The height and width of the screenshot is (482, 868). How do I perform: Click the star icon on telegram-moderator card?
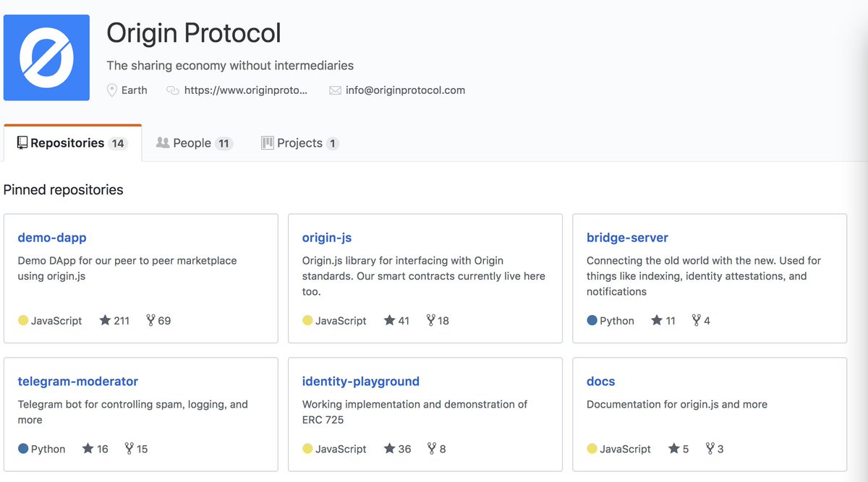88,449
